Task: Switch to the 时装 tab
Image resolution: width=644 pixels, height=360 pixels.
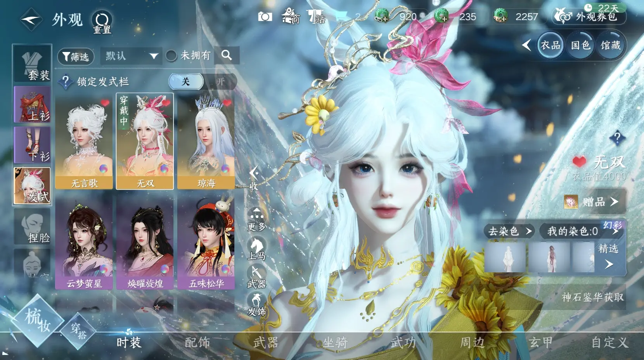Action: [x=129, y=343]
